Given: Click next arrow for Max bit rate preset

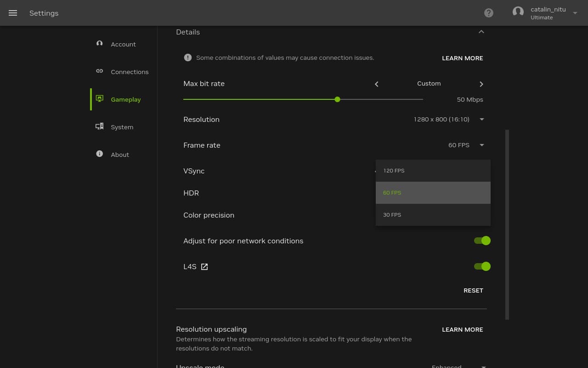Looking at the screenshot, I should (x=481, y=84).
